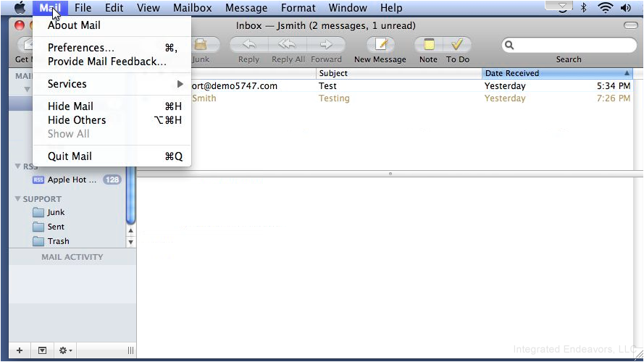Click the 128 unread badge

(x=112, y=180)
